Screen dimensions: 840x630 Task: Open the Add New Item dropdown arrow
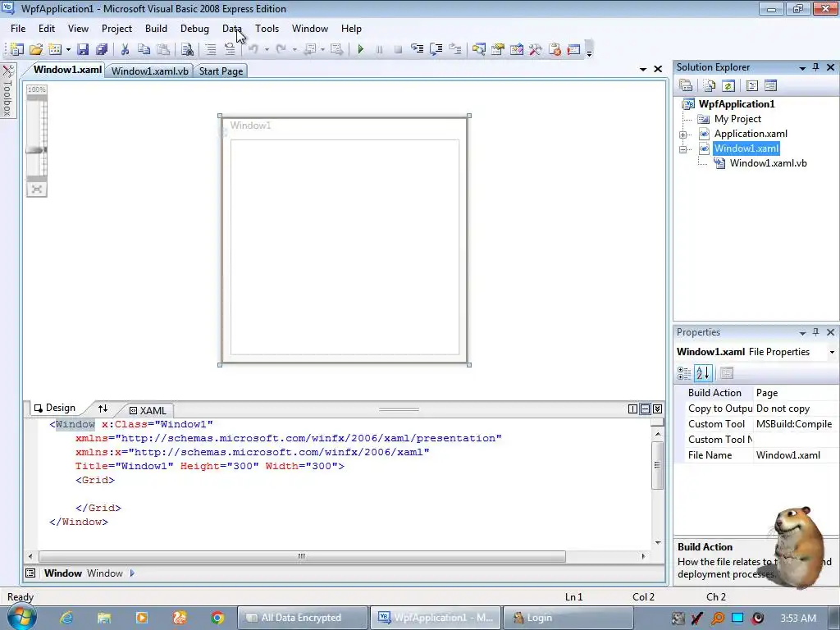coord(68,50)
